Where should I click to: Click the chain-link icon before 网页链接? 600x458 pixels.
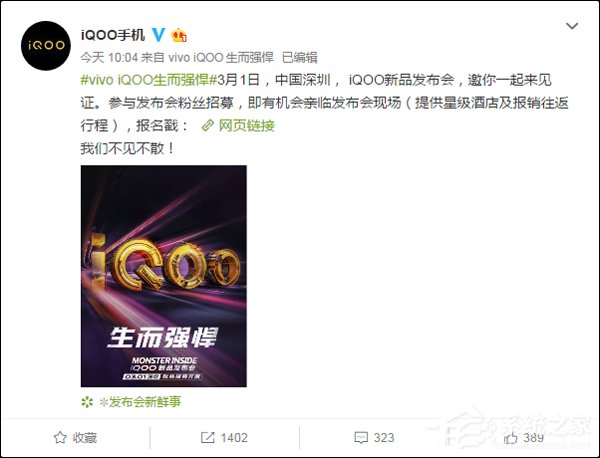point(208,126)
